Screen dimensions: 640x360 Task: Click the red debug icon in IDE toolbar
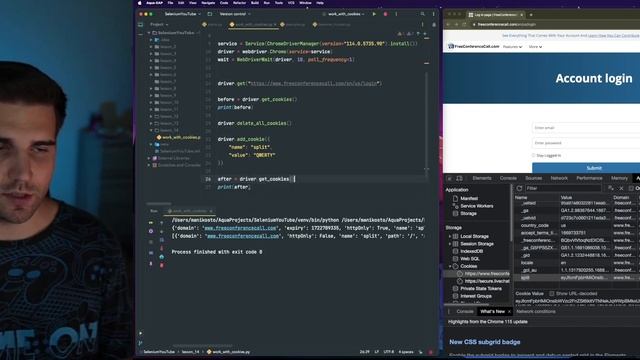(x=385, y=14)
